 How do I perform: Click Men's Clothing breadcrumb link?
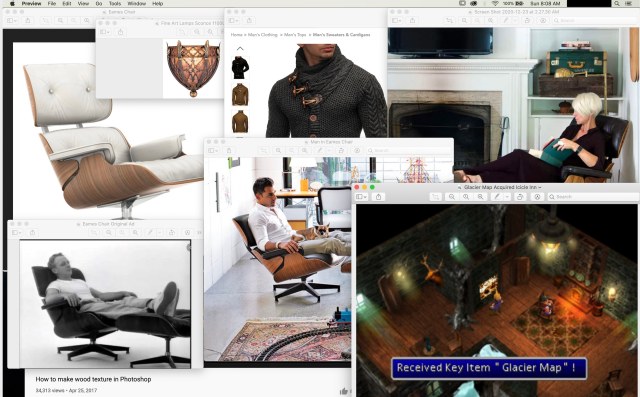pyautogui.click(x=263, y=35)
